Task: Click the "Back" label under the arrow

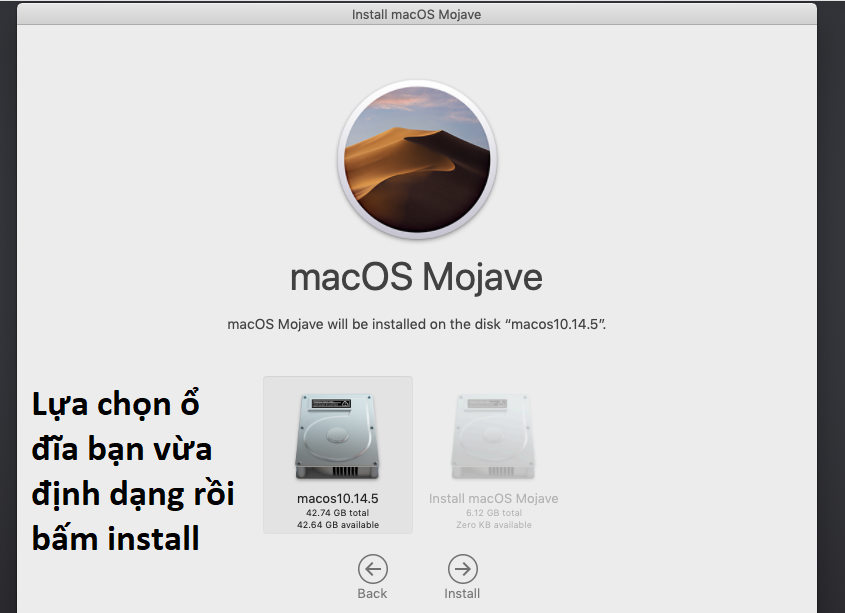Action: tap(372, 594)
